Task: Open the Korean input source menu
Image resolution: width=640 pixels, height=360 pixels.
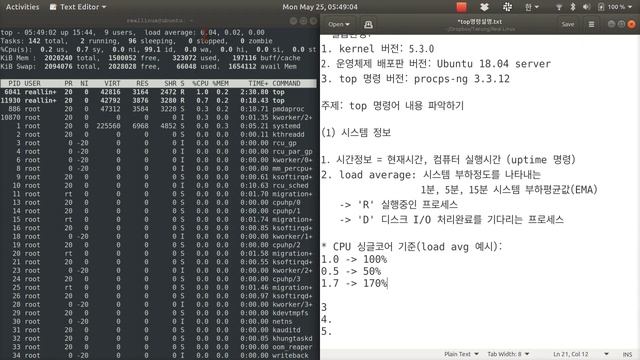Action: tap(531, 7)
